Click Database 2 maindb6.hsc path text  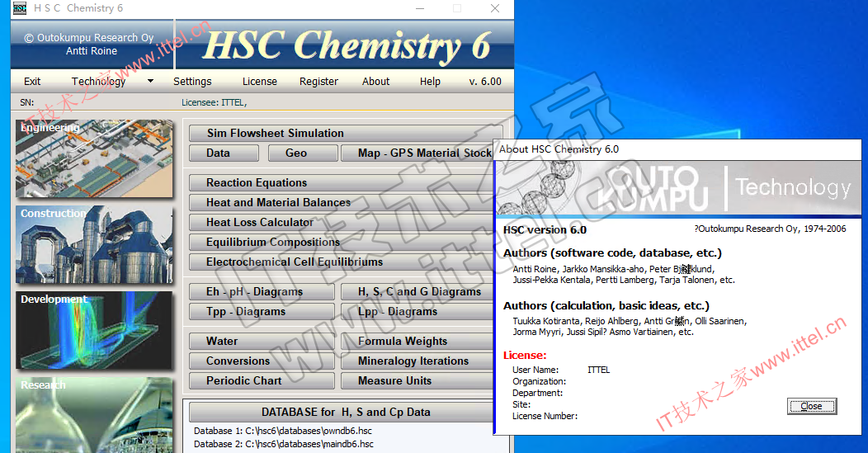pos(284,444)
